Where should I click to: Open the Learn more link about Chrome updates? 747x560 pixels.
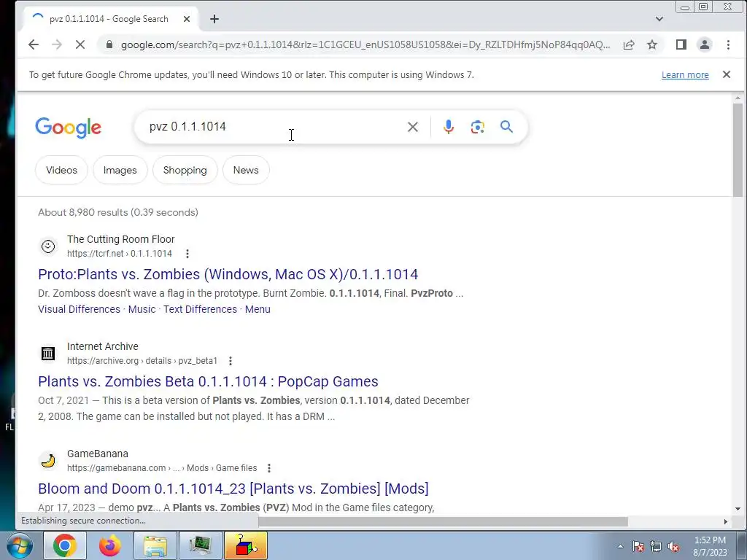pyautogui.click(x=685, y=75)
